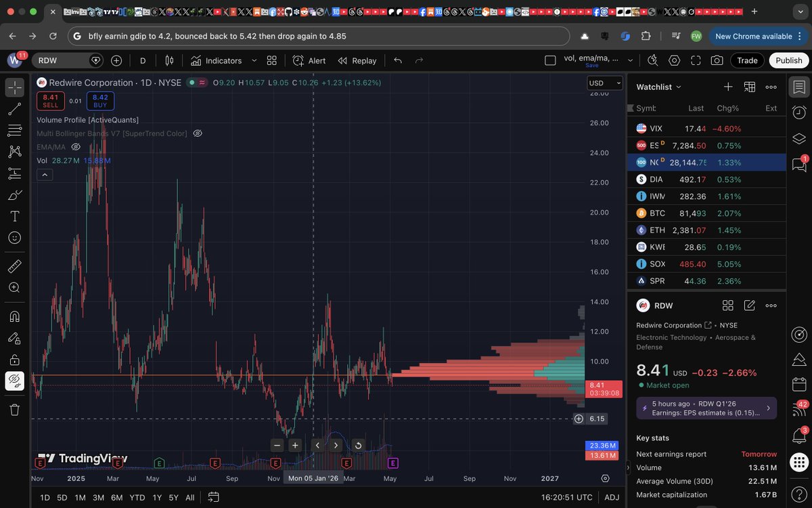Select the ruler measure tool
Screen dimensions: 812x508
click(x=14, y=266)
